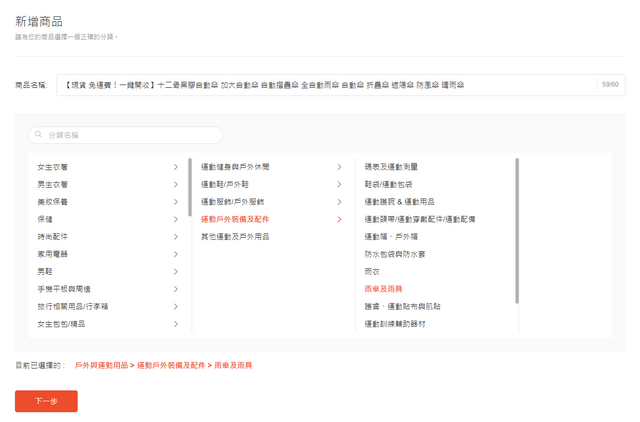
Task: Open the 女生包包/精品 category arrow
Action: [176, 324]
